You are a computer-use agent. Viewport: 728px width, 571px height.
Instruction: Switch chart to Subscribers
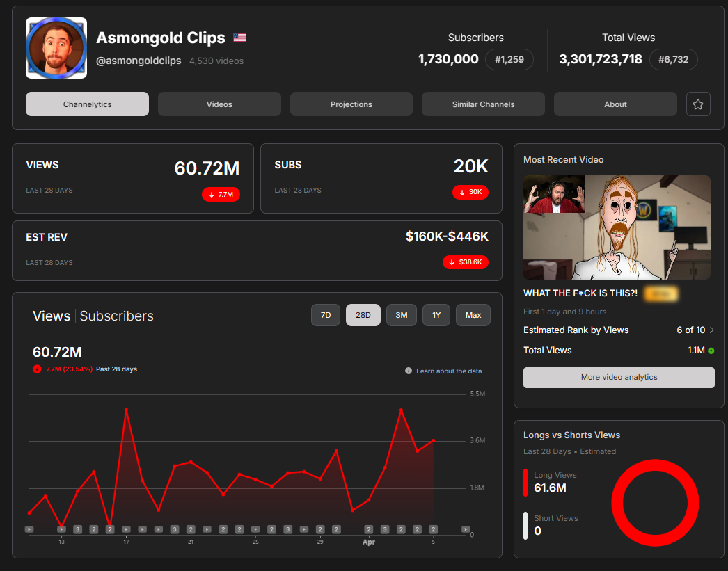(x=116, y=316)
